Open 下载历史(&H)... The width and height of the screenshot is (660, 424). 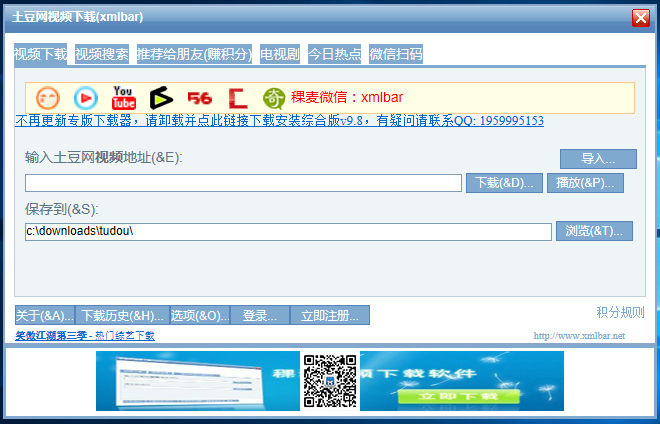[x=122, y=315]
